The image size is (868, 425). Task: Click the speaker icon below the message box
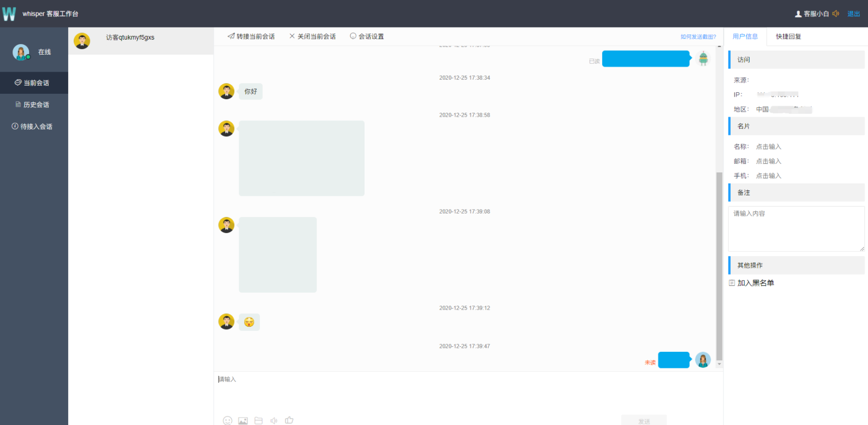coord(274,420)
